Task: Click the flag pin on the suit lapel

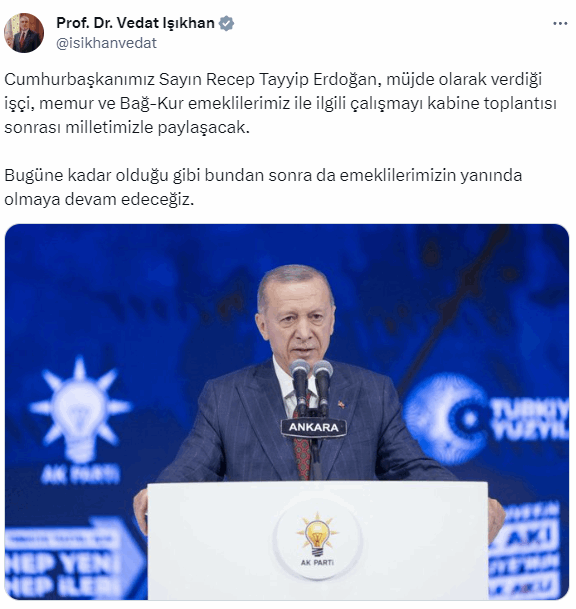Action: pyautogui.click(x=341, y=405)
